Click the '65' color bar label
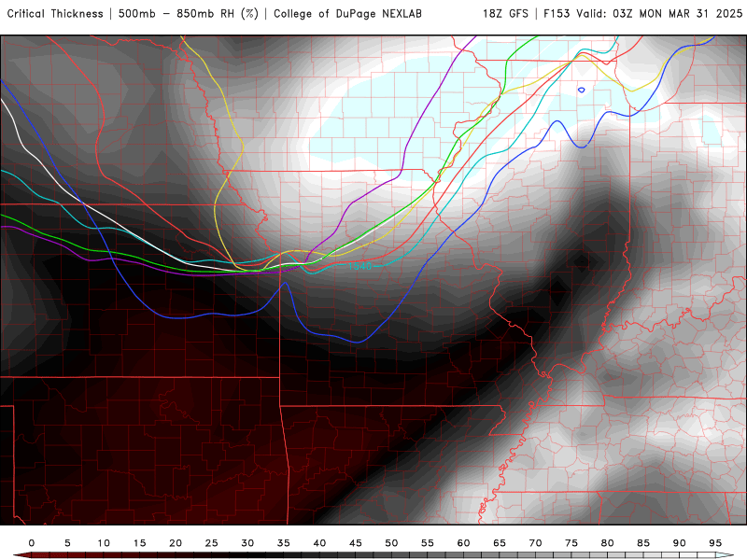The height and width of the screenshot is (560, 747). 500,543
